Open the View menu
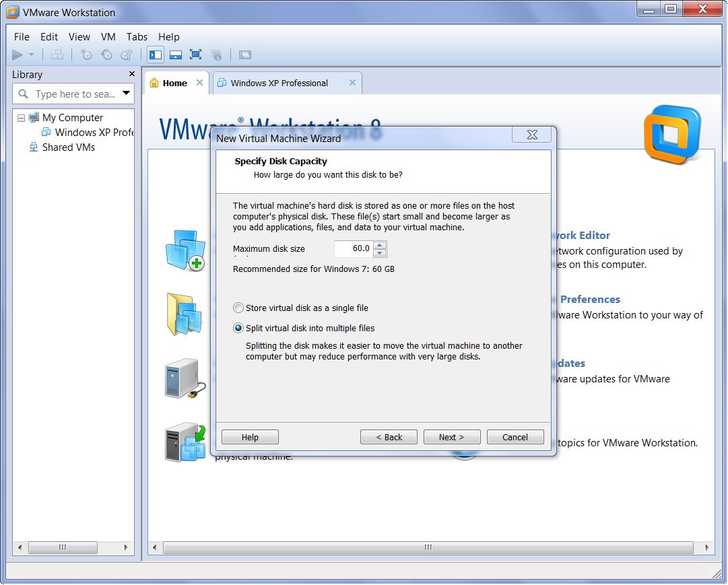 (79, 36)
